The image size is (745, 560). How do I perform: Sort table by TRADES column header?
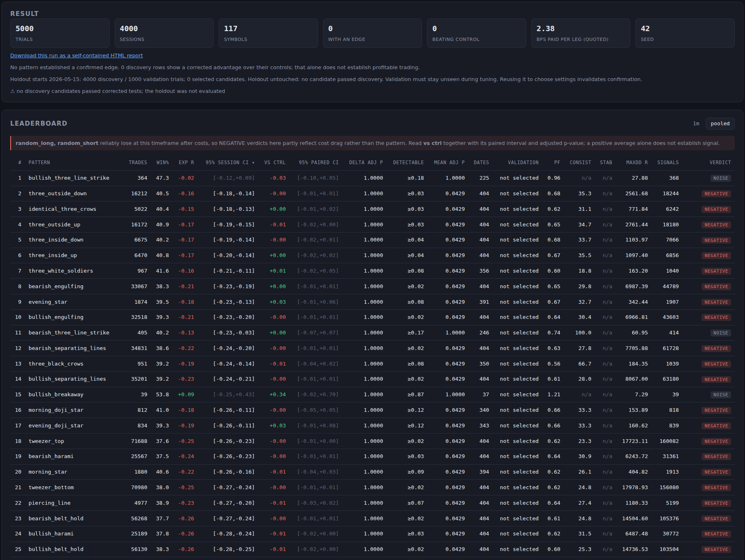coord(138,163)
